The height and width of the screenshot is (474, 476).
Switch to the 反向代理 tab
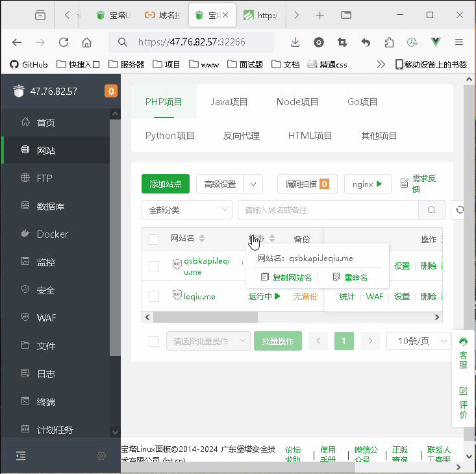click(x=242, y=136)
